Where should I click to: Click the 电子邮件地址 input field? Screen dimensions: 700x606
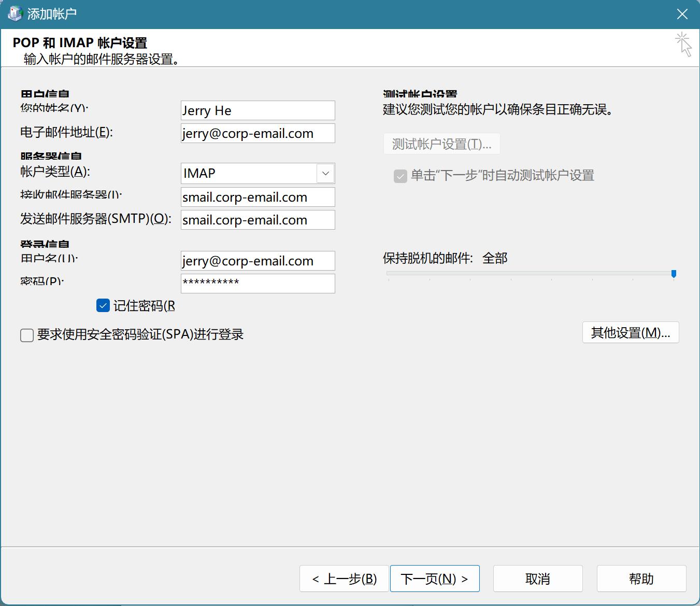pyautogui.click(x=258, y=133)
